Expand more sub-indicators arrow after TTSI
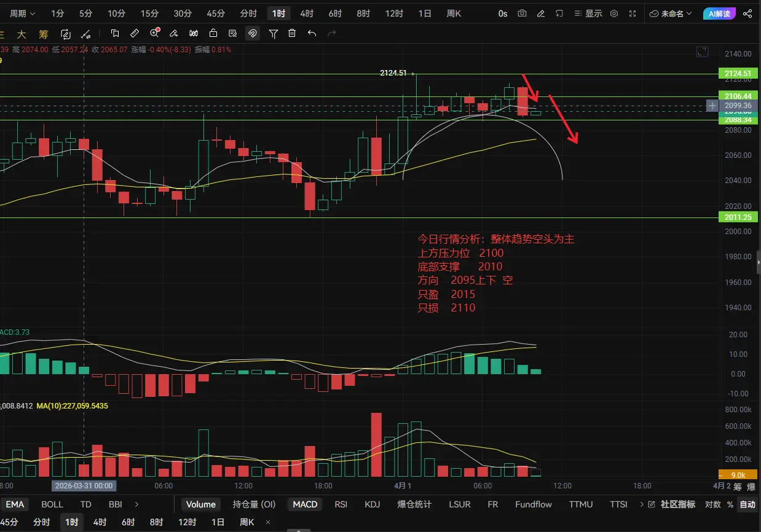Image resolution: width=761 pixels, height=532 pixels. tap(642, 504)
